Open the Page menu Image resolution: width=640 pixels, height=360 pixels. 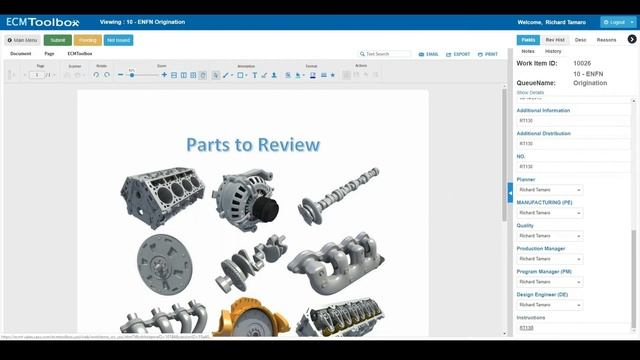[49, 53]
